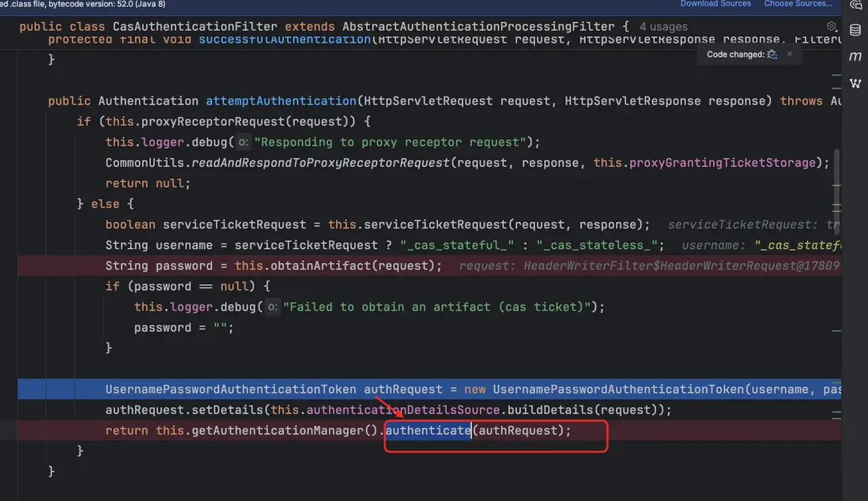Click the else keyword
868x501 pixels.
tap(105, 204)
